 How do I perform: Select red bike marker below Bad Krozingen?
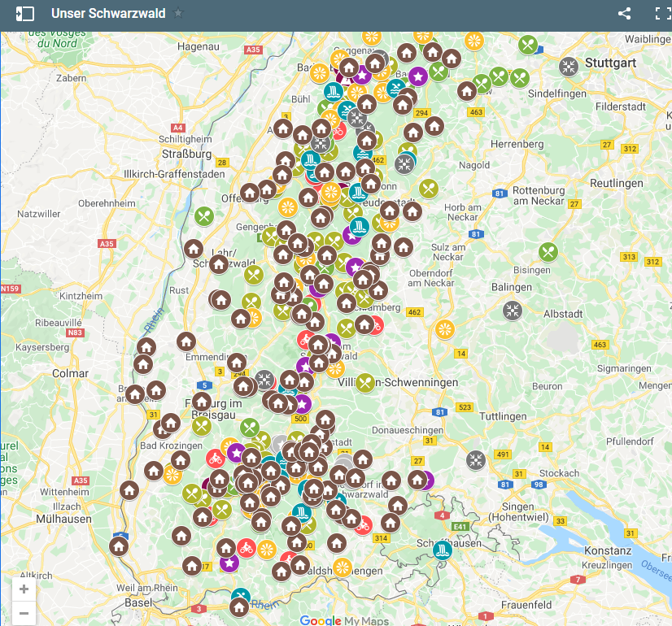216,459
